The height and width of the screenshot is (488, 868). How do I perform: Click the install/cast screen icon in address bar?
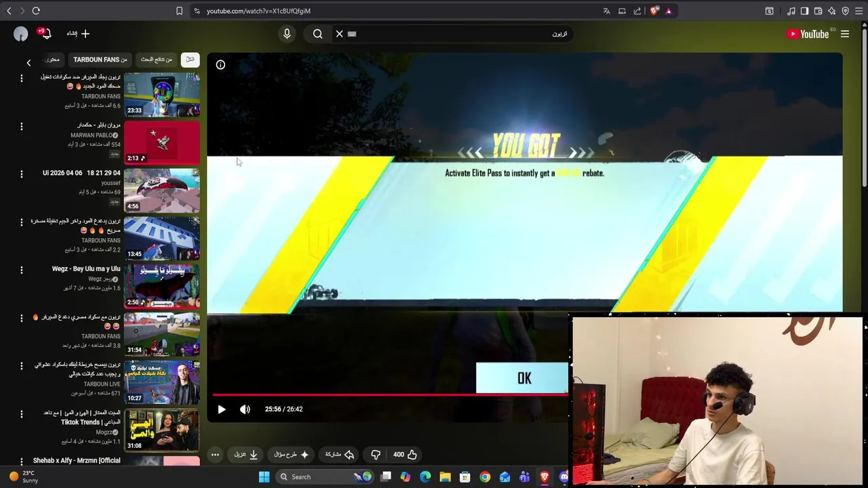tap(622, 11)
